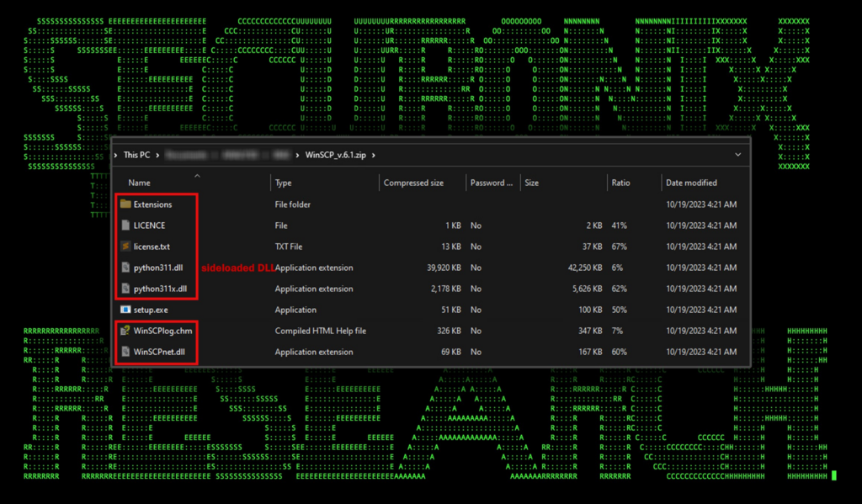Click the Extensions folder icon
This screenshot has height=504, width=862.
click(x=125, y=204)
